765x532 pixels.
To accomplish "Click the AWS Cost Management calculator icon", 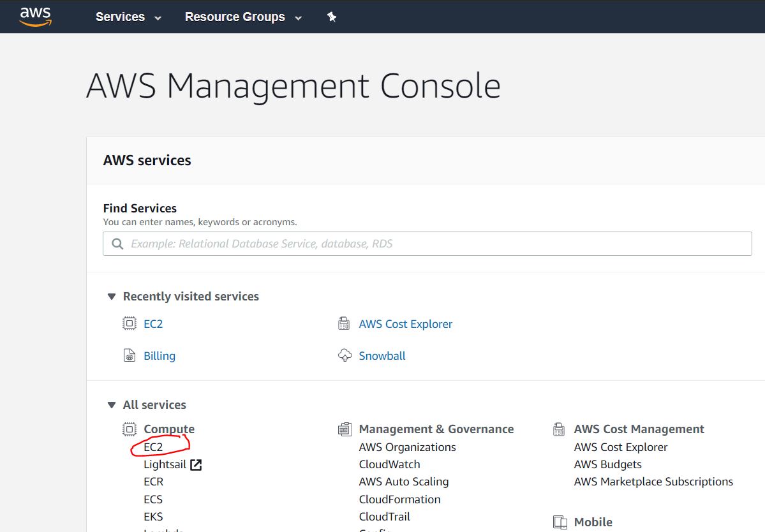I will click(x=559, y=429).
